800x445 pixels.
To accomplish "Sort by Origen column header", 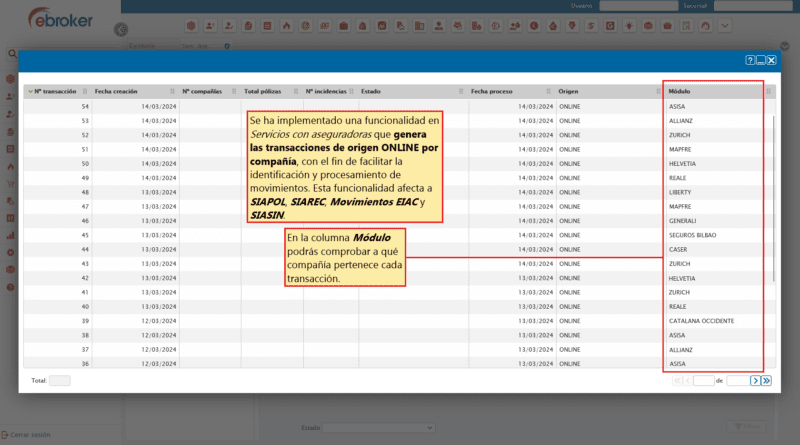I will [568, 91].
